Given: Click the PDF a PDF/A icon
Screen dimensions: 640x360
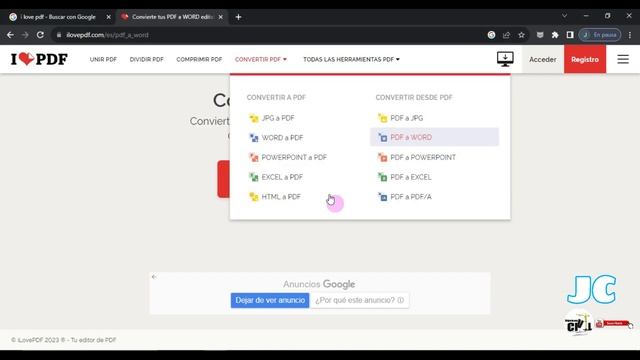Looking at the screenshot, I should pyautogui.click(x=382, y=197).
